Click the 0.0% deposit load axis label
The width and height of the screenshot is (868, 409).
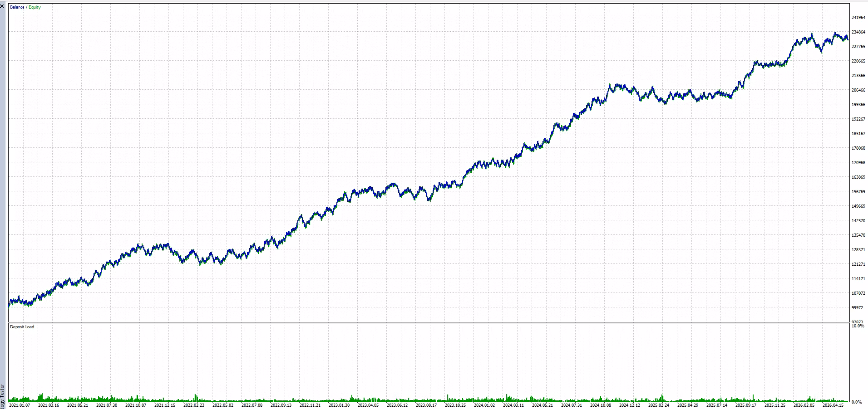(x=857, y=402)
